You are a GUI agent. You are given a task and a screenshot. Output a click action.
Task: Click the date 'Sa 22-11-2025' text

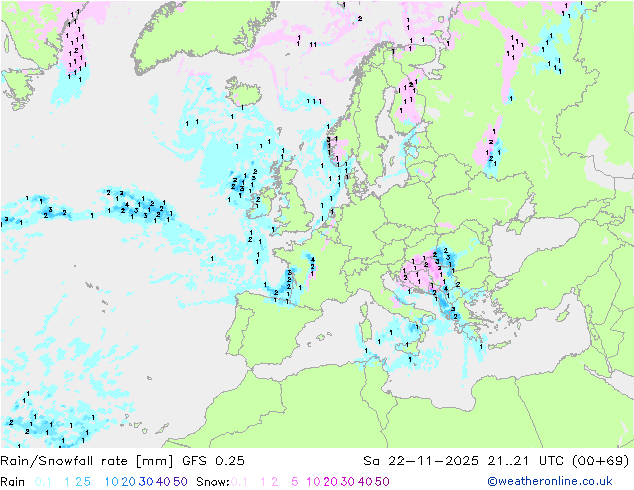coord(421,461)
